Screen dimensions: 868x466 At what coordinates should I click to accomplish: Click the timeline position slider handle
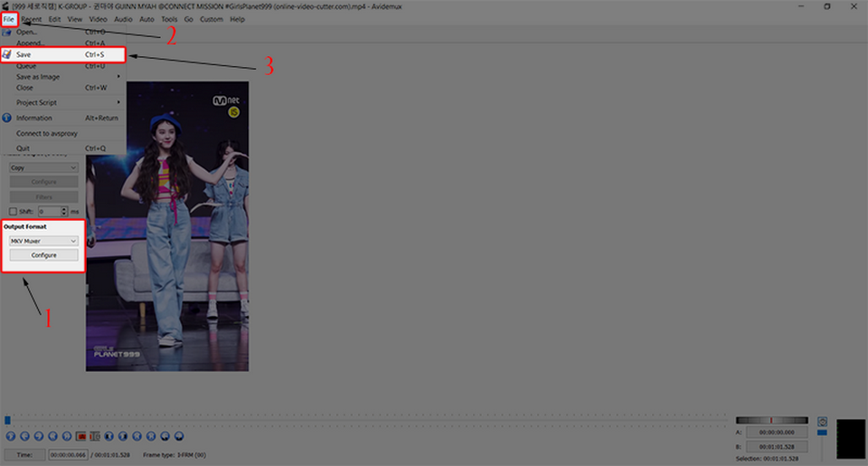(8, 421)
